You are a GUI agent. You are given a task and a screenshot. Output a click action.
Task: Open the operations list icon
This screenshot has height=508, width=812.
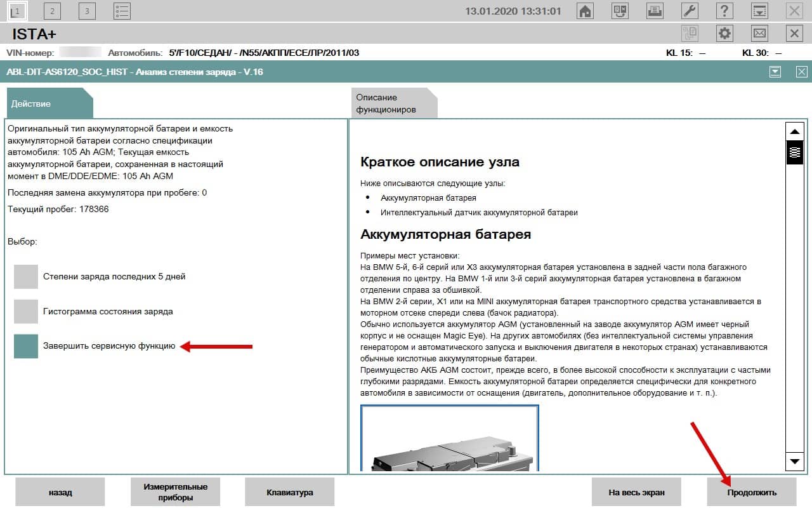click(x=122, y=10)
